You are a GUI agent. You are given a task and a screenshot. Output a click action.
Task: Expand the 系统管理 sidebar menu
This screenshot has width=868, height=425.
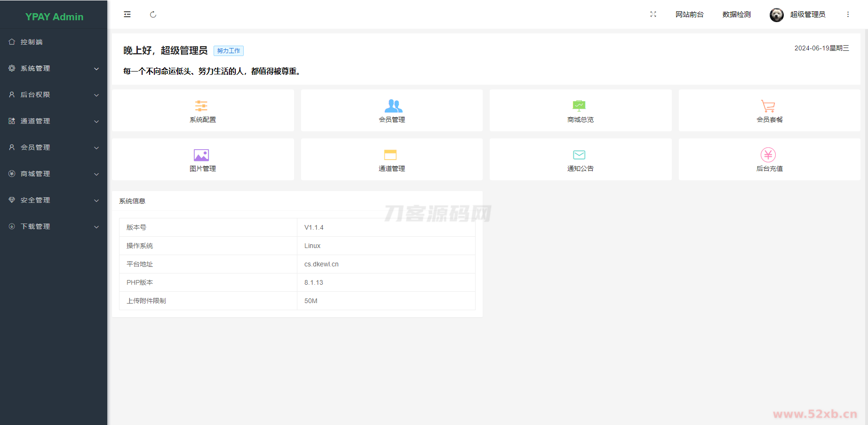[x=54, y=68]
